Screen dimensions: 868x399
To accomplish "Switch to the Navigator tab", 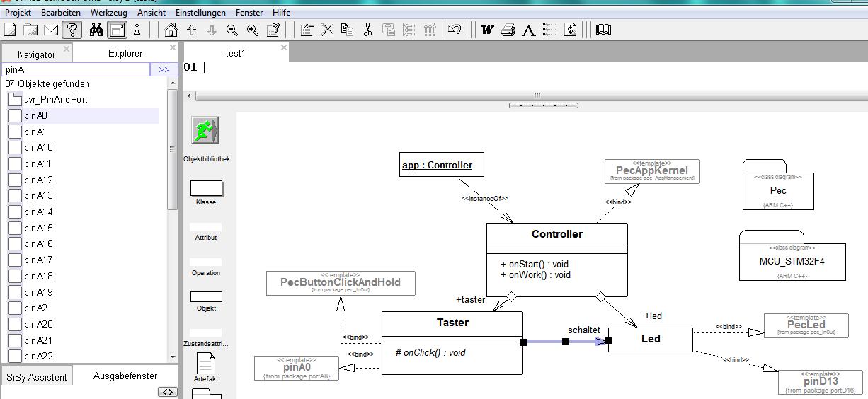I will point(36,54).
